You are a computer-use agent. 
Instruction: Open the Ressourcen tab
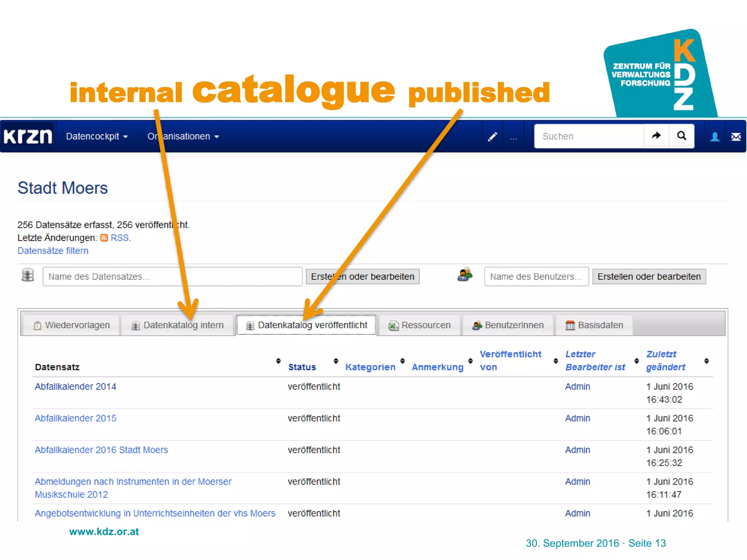pyautogui.click(x=419, y=325)
